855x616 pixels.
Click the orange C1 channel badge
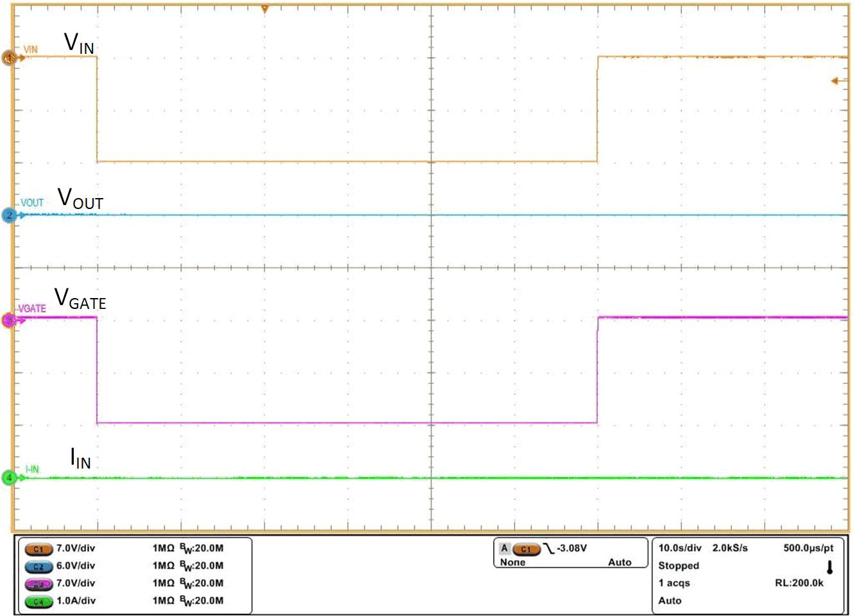(38, 549)
